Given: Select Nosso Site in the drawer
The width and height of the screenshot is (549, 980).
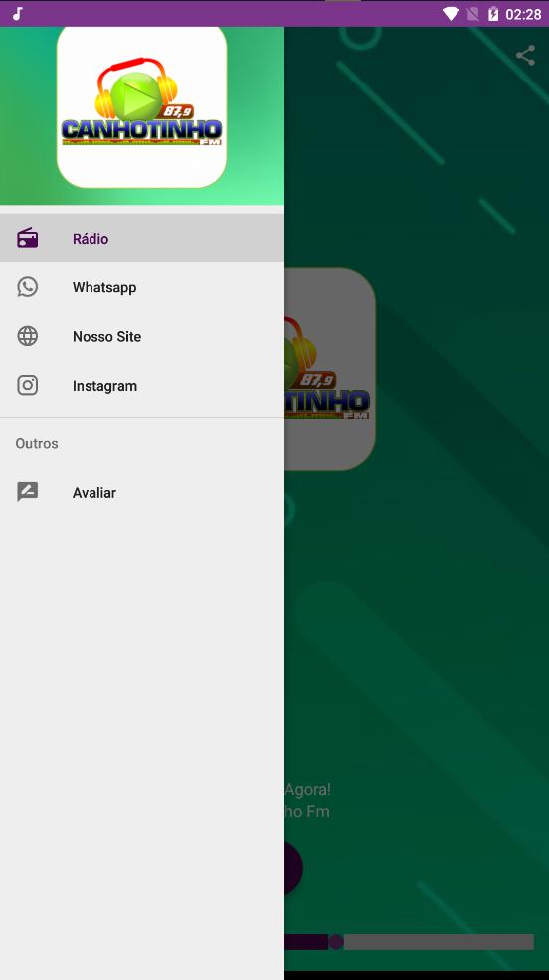Looking at the screenshot, I should (142, 336).
